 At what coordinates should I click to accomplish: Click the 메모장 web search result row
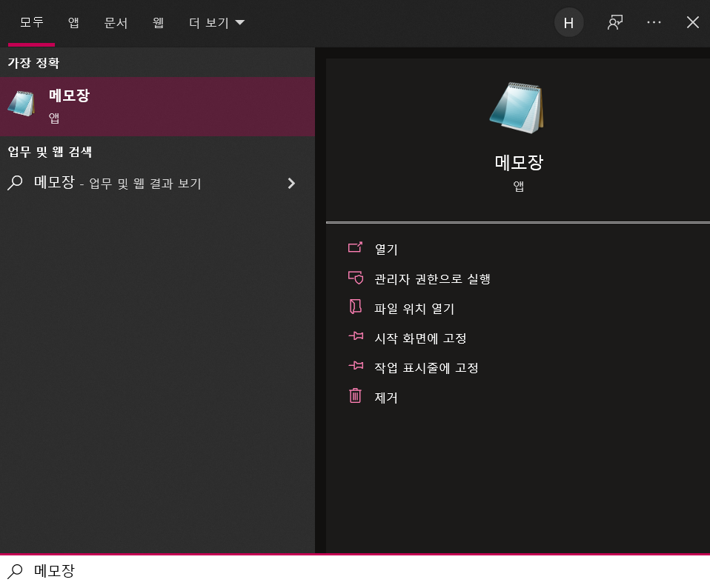click(157, 183)
